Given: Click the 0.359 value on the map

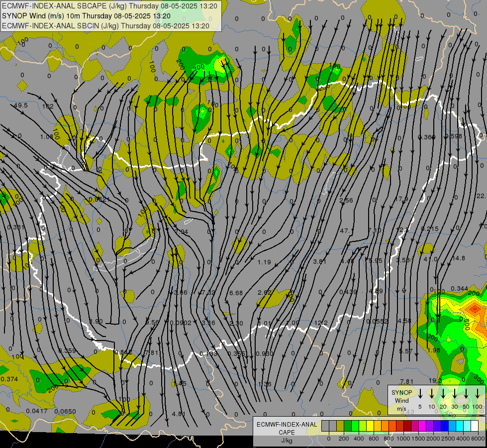Looking at the screenshot, I should coord(67,351).
